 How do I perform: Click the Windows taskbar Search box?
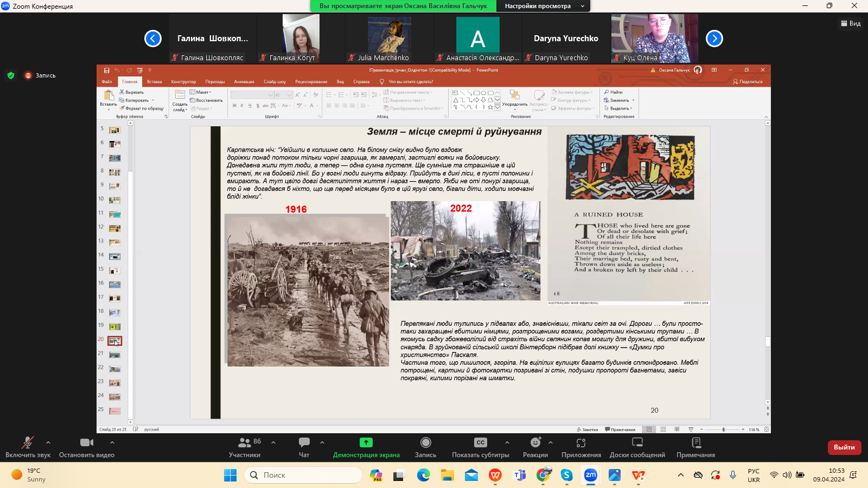(x=304, y=475)
